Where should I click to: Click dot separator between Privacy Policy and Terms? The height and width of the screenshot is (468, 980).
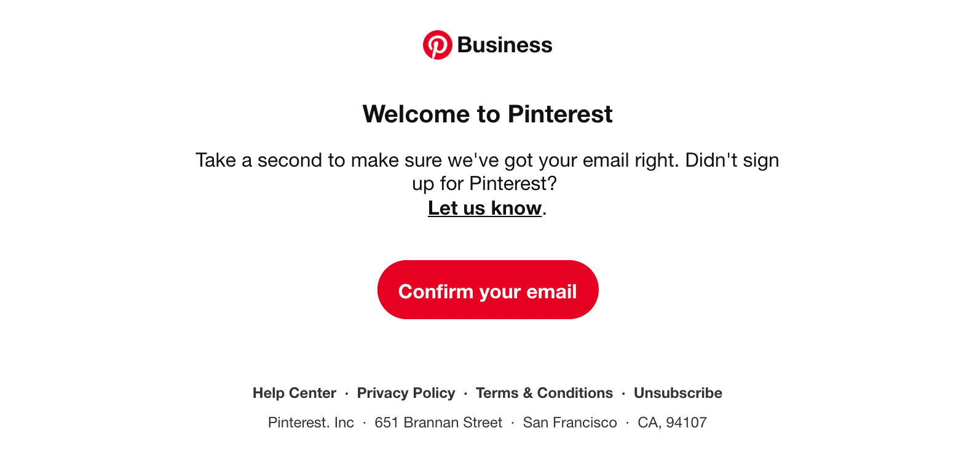coord(465,394)
